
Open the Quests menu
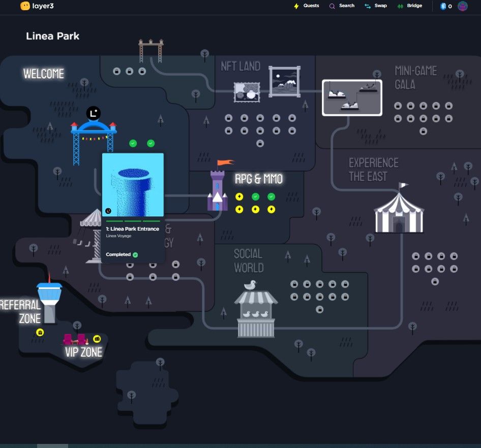coord(306,6)
